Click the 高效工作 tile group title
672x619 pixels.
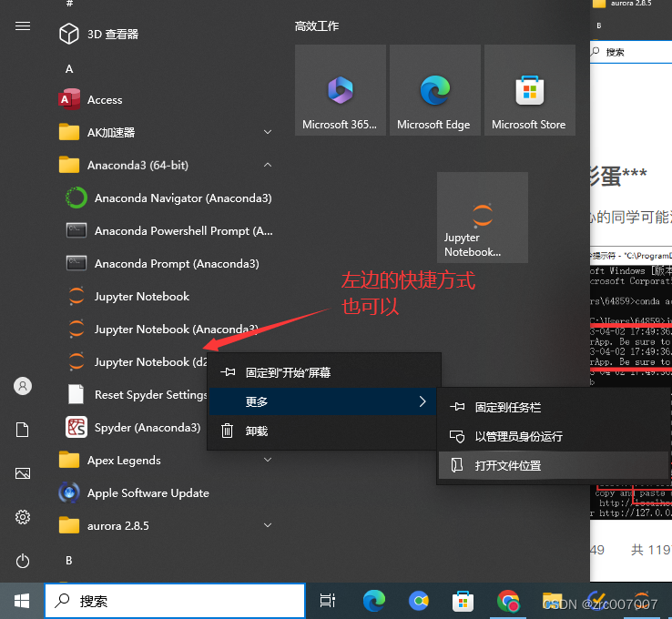317,26
